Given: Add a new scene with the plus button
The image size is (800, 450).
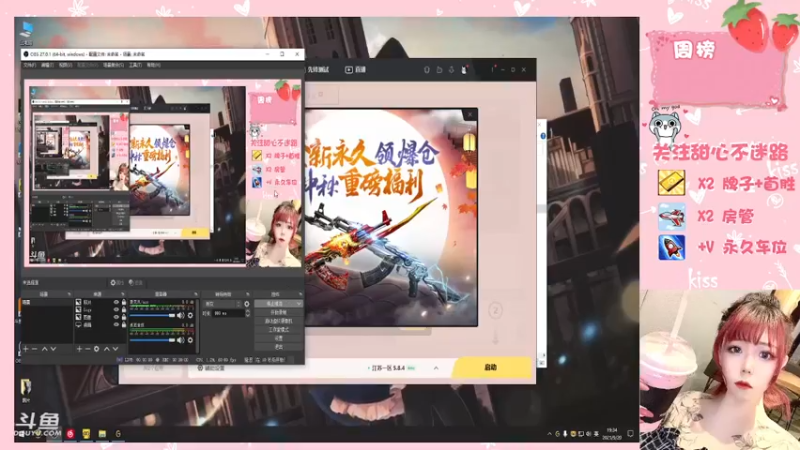Looking at the screenshot, I should tap(26, 349).
